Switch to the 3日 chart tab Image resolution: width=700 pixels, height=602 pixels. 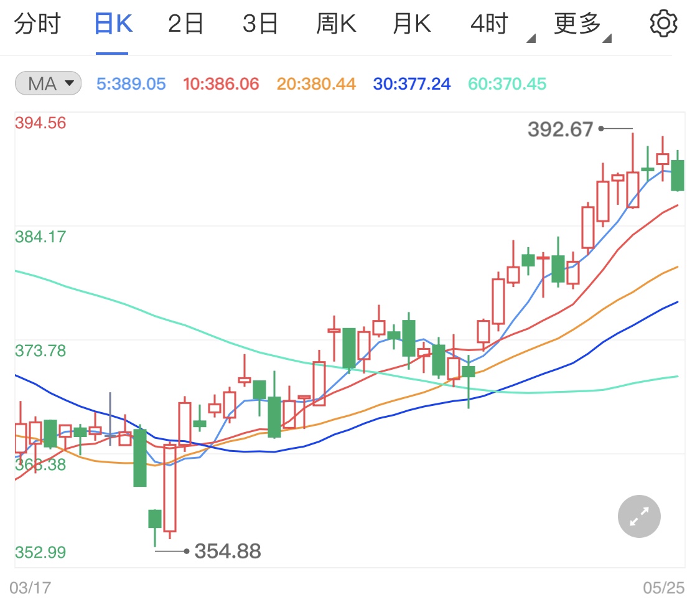point(260,24)
